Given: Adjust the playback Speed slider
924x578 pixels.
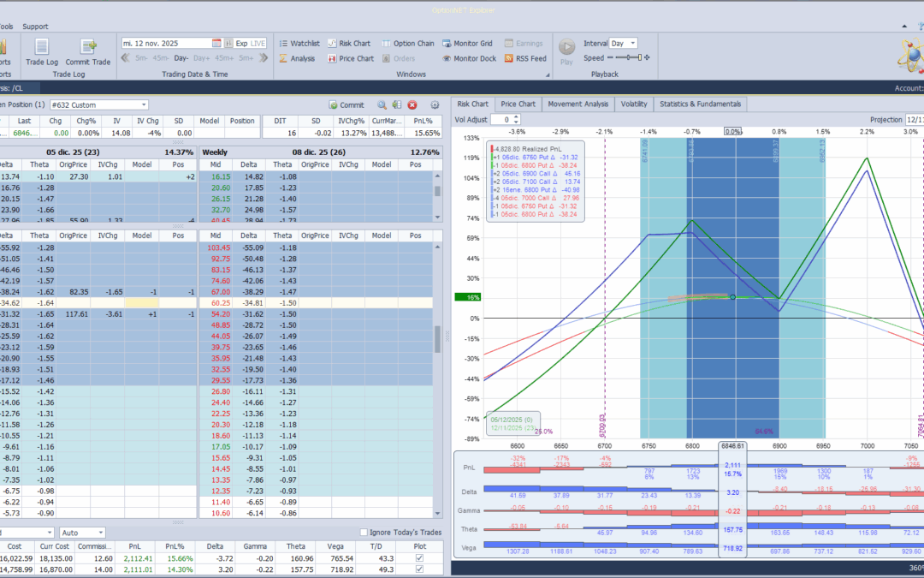Looking at the screenshot, I should tap(630, 58).
